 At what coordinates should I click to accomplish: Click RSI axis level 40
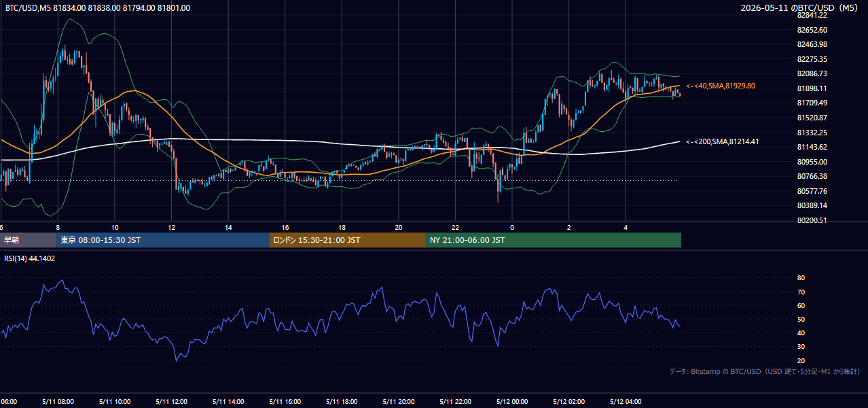801,333
